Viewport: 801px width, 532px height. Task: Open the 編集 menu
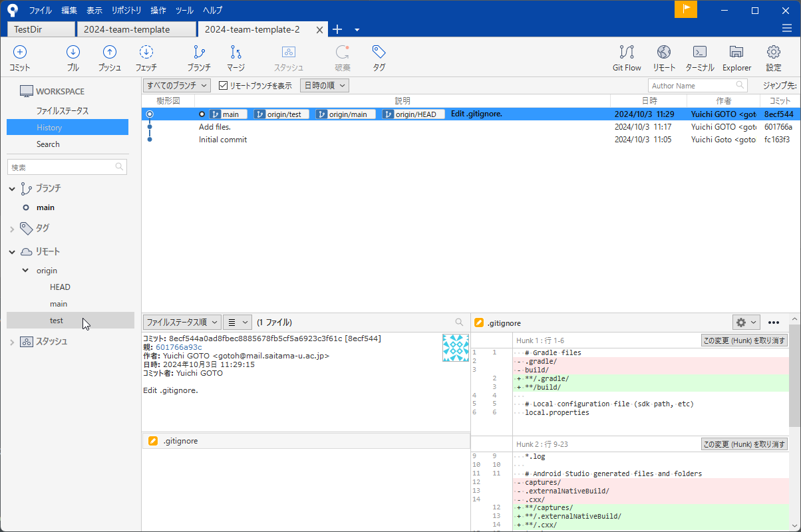point(69,10)
